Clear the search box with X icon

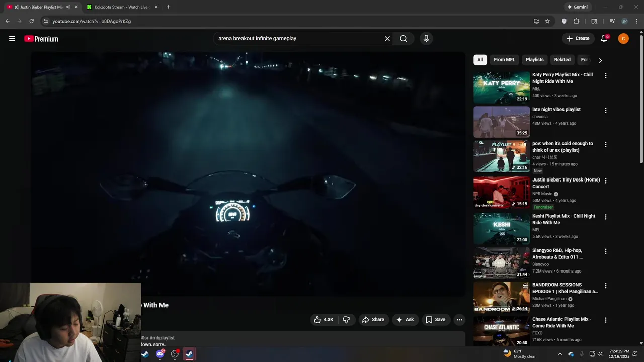click(x=387, y=39)
